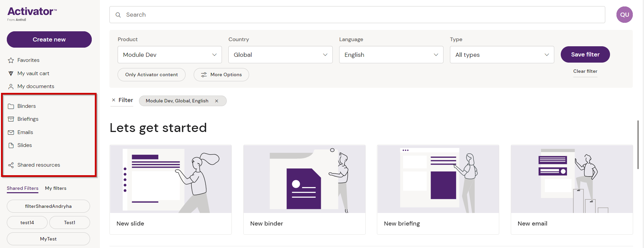
Task: Select the Shared Filters tab
Action: coord(22,188)
